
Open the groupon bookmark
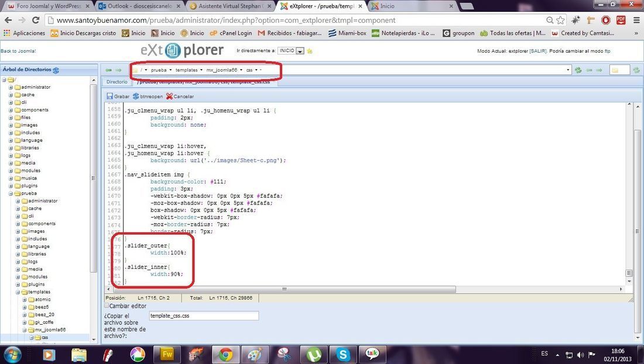458,33
